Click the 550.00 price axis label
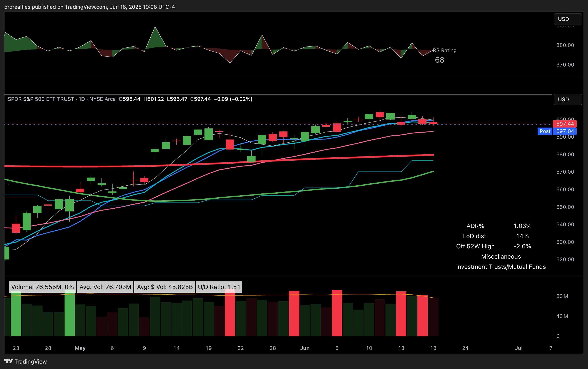The height and width of the screenshot is (369, 588). coord(565,207)
